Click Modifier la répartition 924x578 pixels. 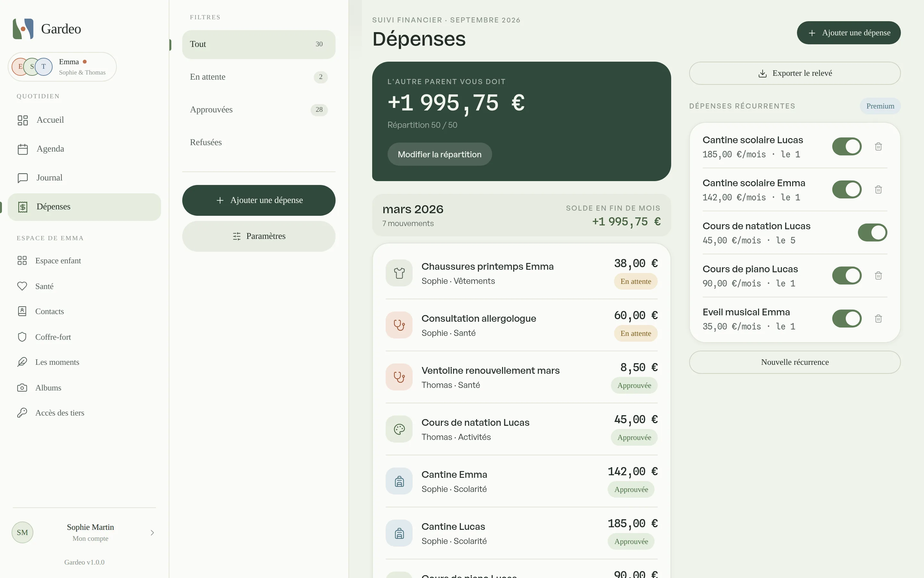click(x=440, y=154)
